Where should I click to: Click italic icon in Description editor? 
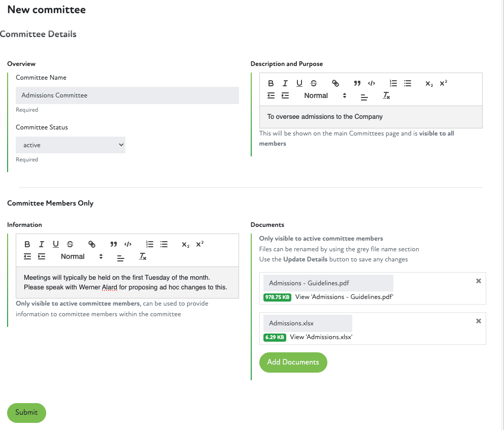(285, 83)
